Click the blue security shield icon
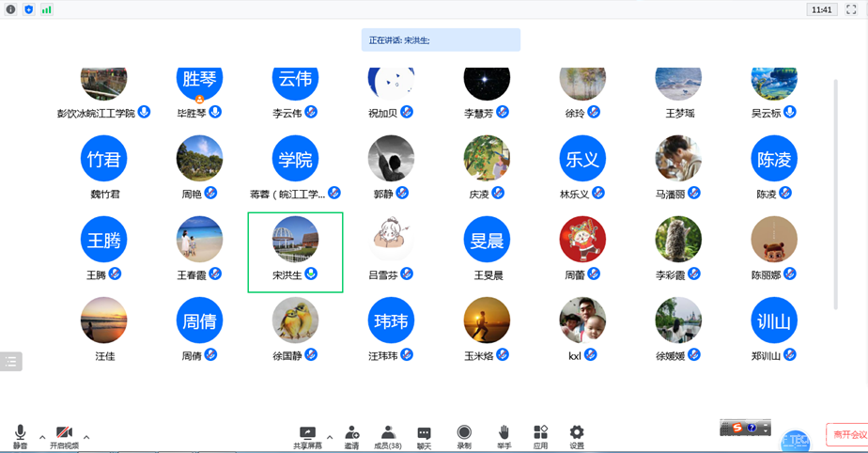This screenshot has width=868, height=453. tap(28, 9)
